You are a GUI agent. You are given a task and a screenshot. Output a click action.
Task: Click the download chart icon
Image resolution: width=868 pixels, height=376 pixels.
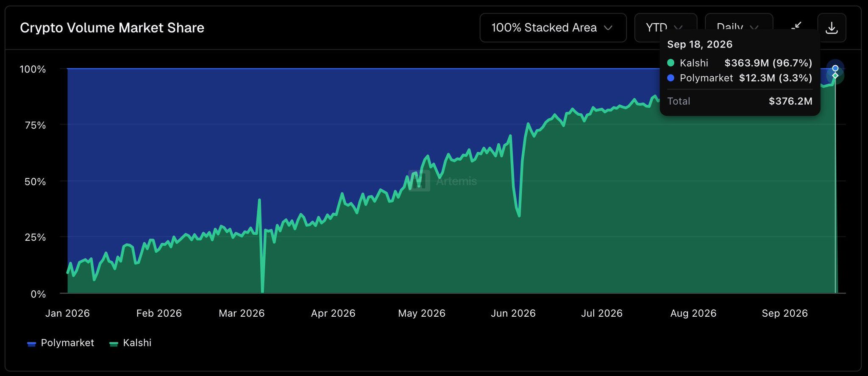[x=832, y=28]
